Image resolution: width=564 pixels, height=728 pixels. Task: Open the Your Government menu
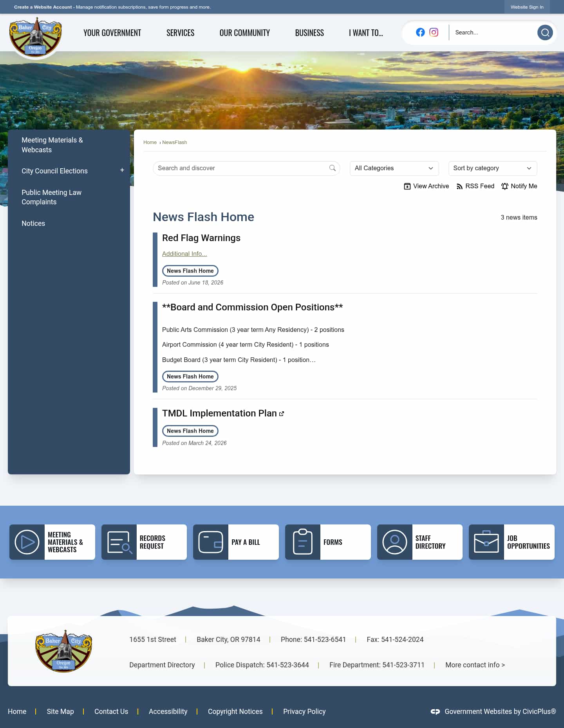(x=112, y=33)
